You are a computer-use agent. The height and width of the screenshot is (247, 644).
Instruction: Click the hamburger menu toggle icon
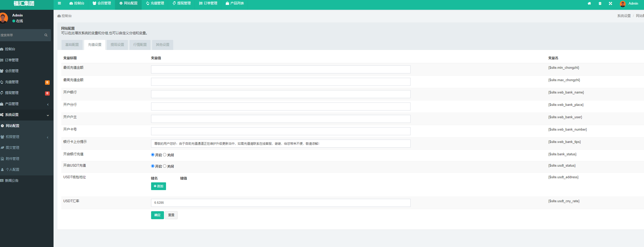[x=59, y=3]
